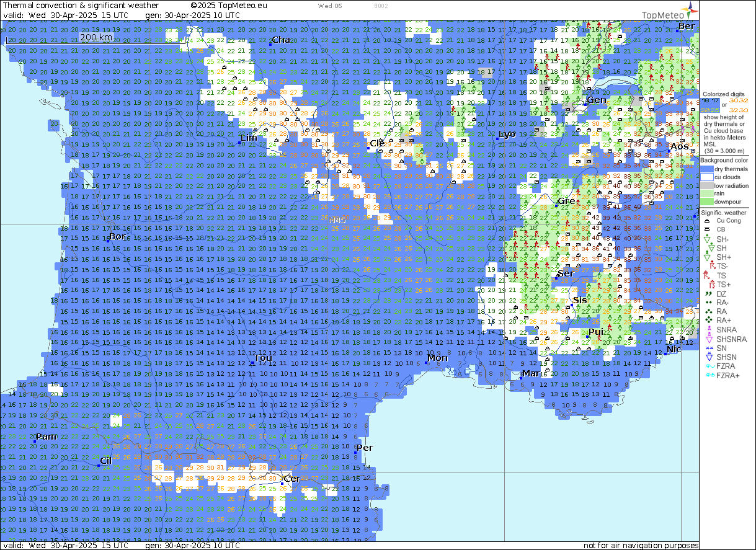Click the TopMeteo brand name text
The height and width of the screenshot is (550, 756).
[663, 16]
